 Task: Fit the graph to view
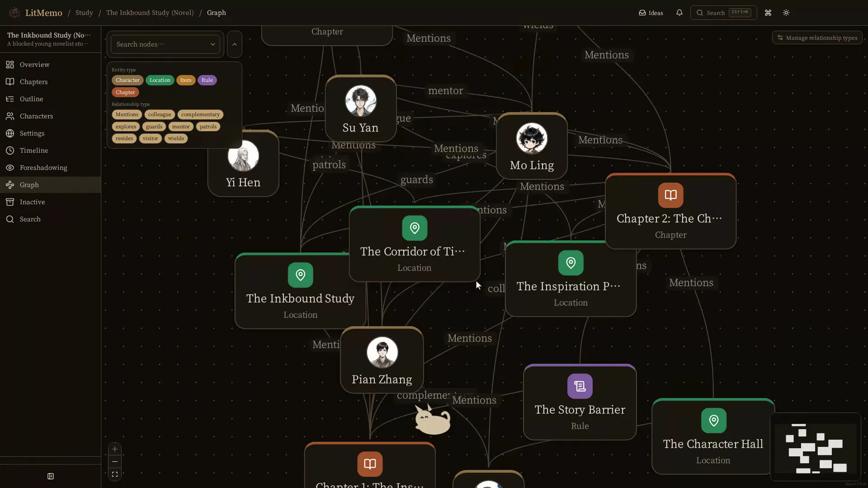click(x=115, y=474)
